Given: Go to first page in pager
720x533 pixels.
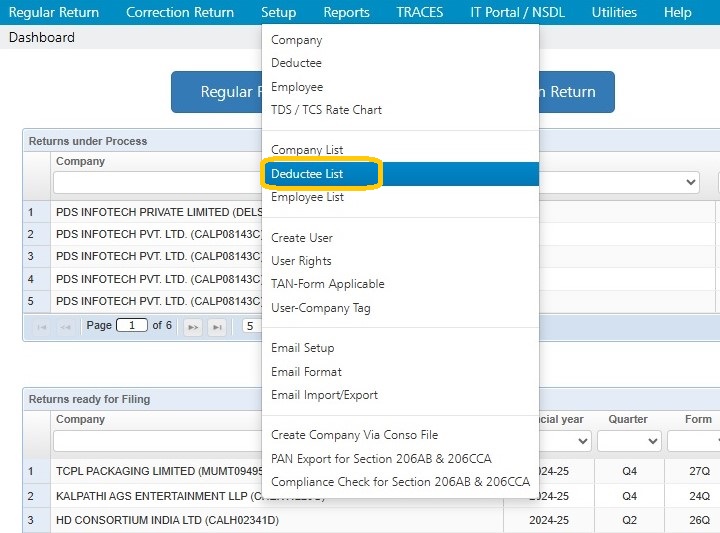Looking at the screenshot, I should click(42, 327).
